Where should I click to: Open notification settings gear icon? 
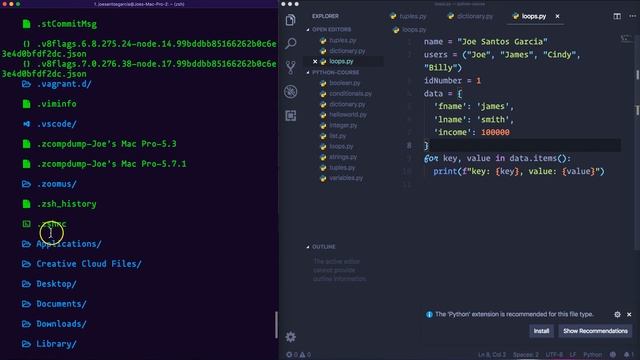pyautogui.click(x=617, y=314)
